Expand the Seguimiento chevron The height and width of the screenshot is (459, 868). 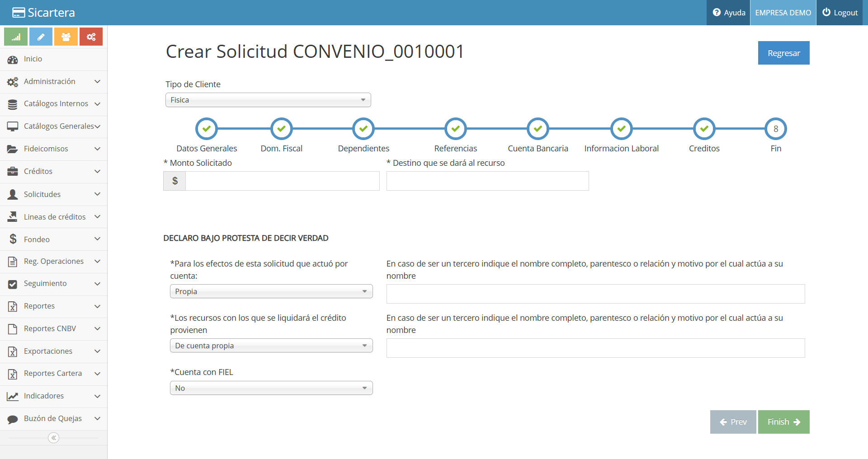97,283
